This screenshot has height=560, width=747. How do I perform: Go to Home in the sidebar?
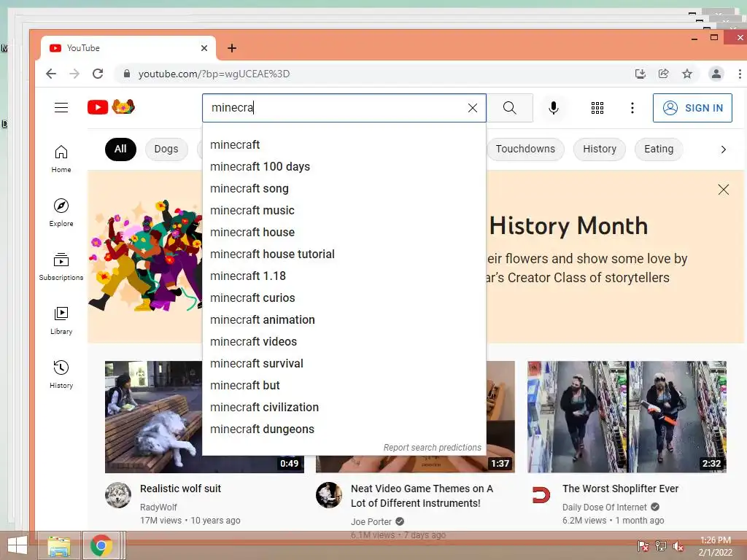[x=61, y=159]
